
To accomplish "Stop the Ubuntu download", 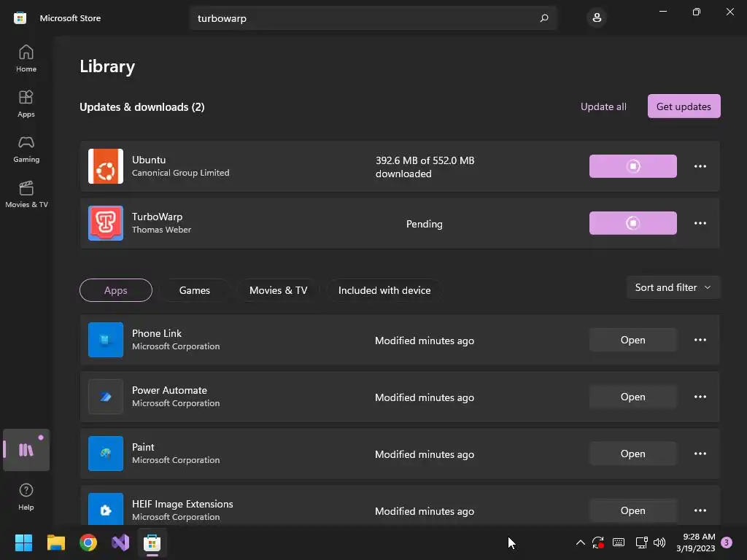I will click(632, 166).
